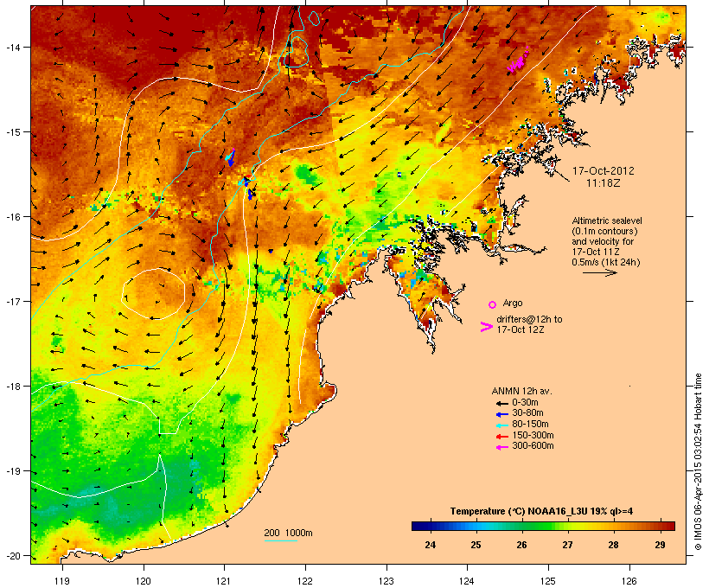Click the latitude axis label -16

coord(12,217)
